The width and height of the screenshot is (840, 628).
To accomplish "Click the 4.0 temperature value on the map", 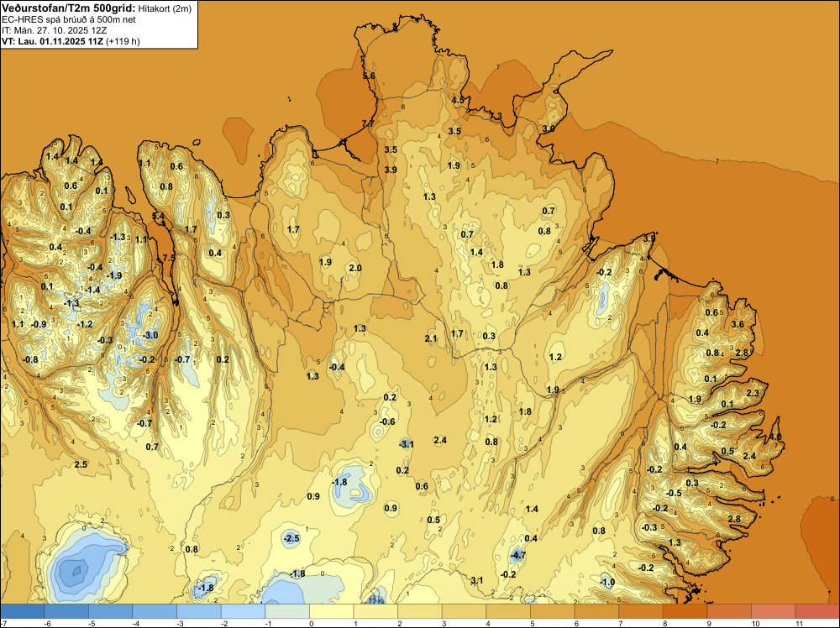I will point(775,437).
